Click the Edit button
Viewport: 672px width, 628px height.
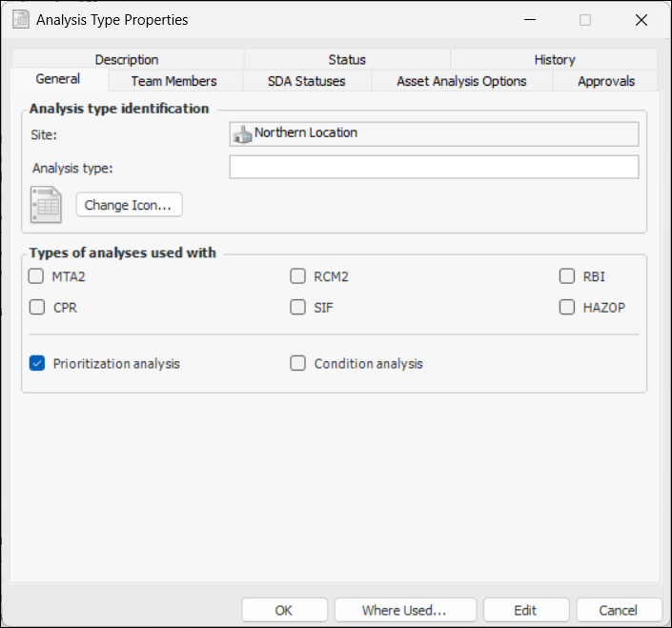pyautogui.click(x=525, y=610)
